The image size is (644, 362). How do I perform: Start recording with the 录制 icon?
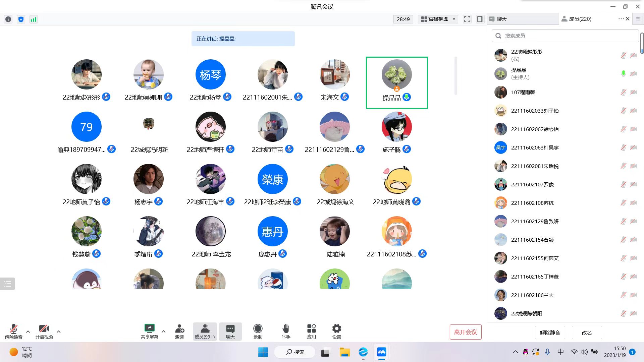[258, 328]
